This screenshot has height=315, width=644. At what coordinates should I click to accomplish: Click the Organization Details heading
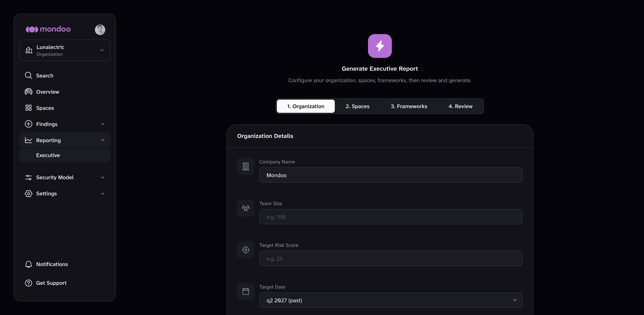pyautogui.click(x=265, y=136)
